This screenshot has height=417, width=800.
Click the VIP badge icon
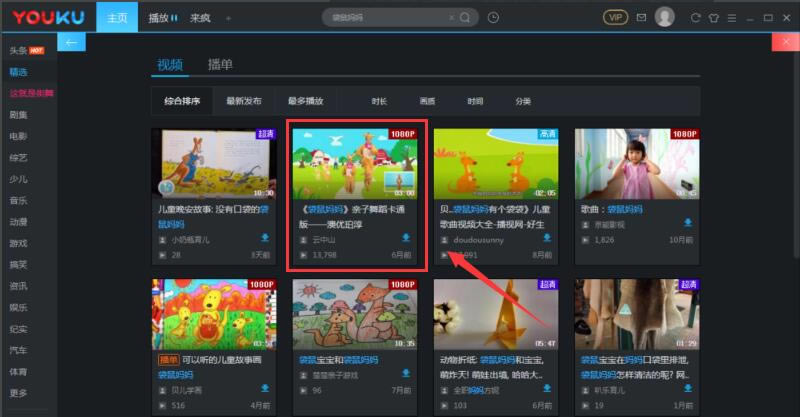point(615,17)
